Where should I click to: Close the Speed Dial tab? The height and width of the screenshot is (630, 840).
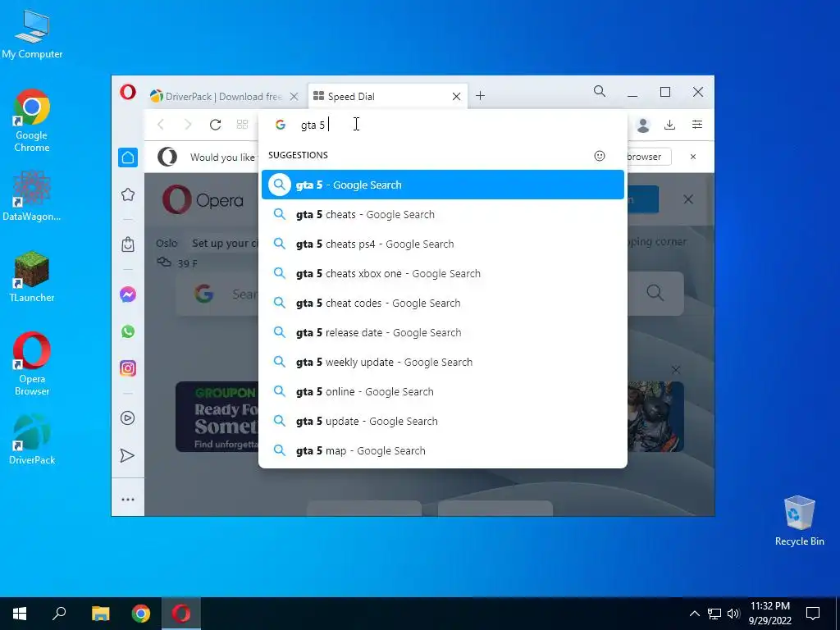coord(456,97)
